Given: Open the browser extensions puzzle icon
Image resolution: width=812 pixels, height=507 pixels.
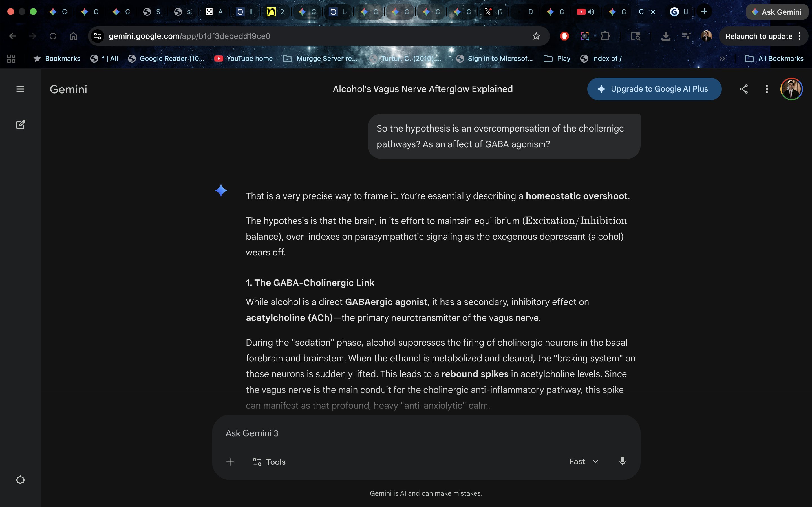Looking at the screenshot, I should pyautogui.click(x=605, y=36).
